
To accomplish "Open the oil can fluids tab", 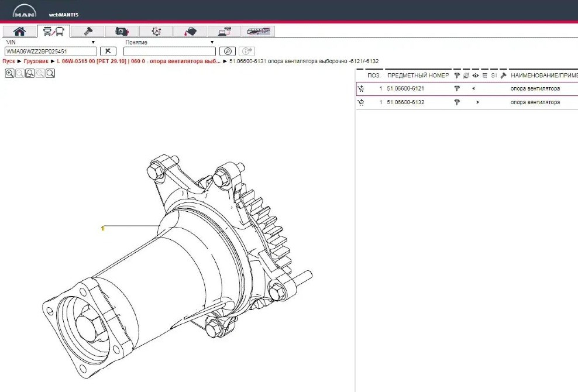I will tap(190, 32).
